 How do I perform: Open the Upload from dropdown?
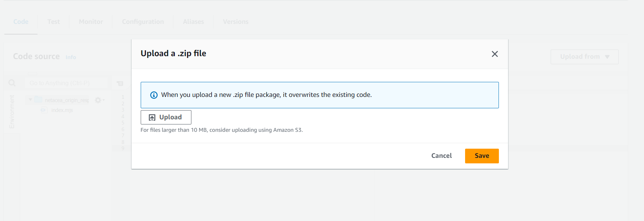coord(584,57)
